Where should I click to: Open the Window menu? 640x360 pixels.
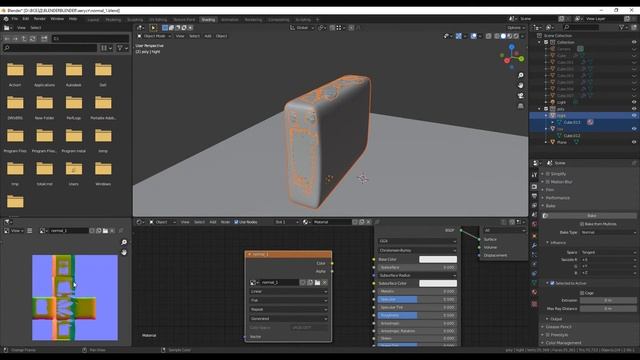coord(57,19)
